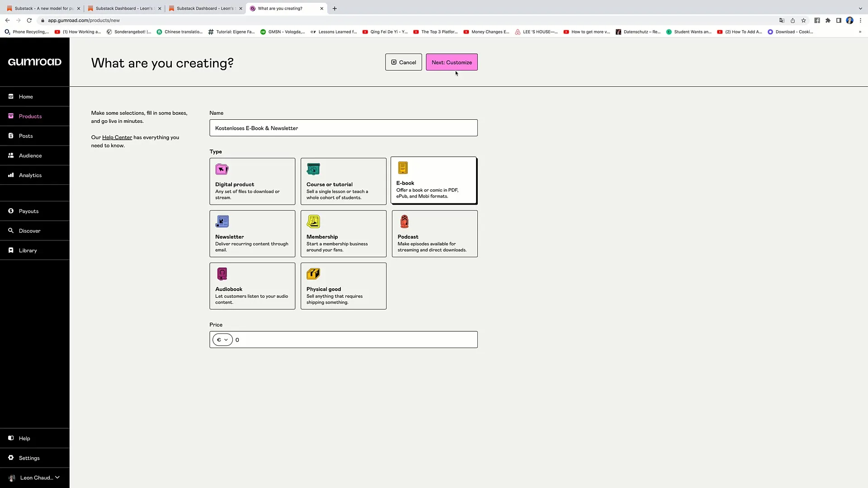
Task: Open Audience in the sidebar
Action: [x=35, y=155]
